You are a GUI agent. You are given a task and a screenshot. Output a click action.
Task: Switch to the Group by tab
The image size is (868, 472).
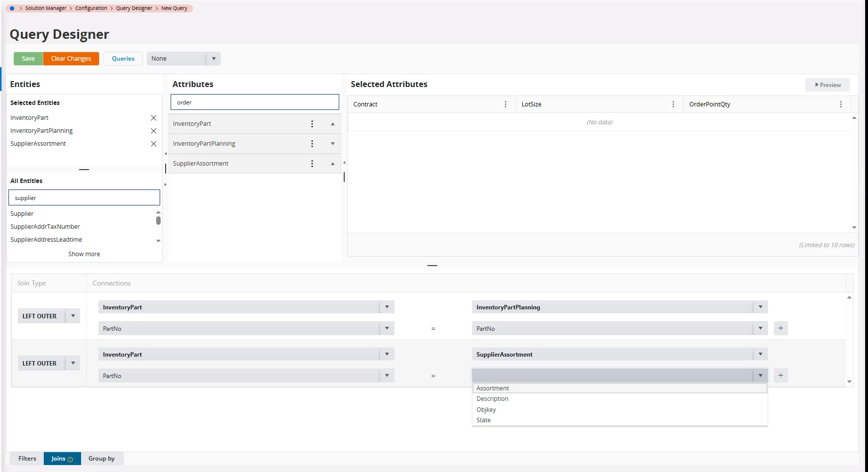pyautogui.click(x=101, y=459)
